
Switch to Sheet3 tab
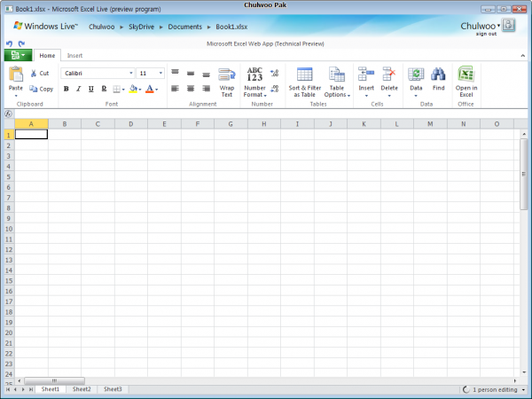[113, 389]
